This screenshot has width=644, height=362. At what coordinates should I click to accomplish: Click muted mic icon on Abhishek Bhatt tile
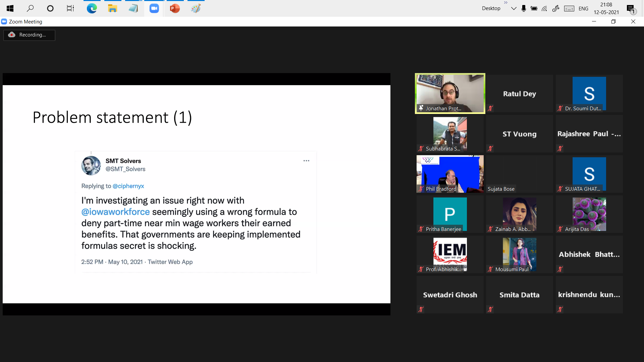coord(560,269)
